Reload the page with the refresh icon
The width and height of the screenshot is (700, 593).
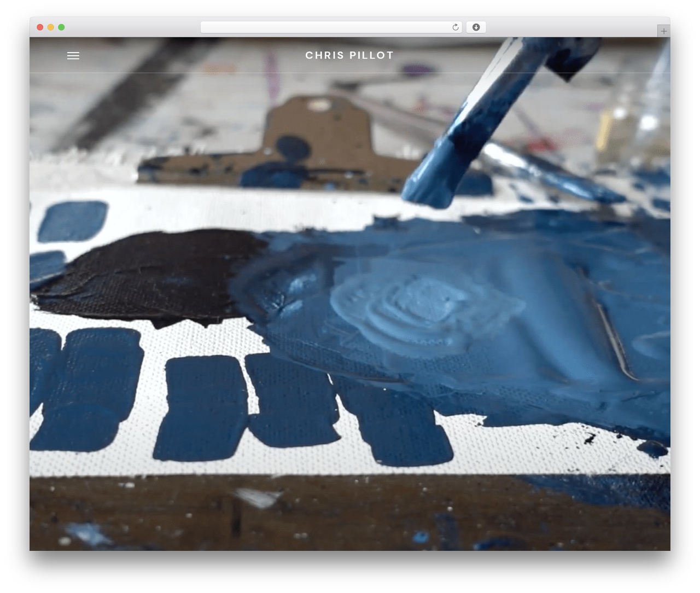pyautogui.click(x=455, y=27)
